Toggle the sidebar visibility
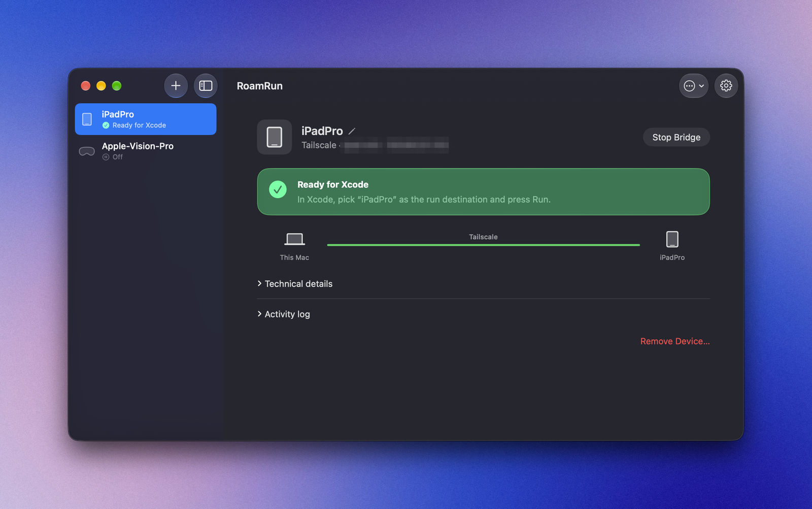The width and height of the screenshot is (812, 509). click(x=206, y=86)
